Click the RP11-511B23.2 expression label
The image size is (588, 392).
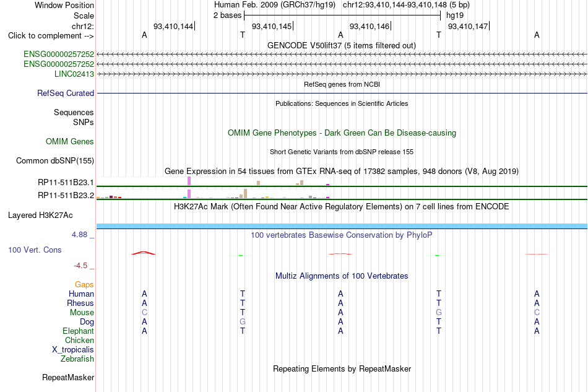click(x=66, y=195)
